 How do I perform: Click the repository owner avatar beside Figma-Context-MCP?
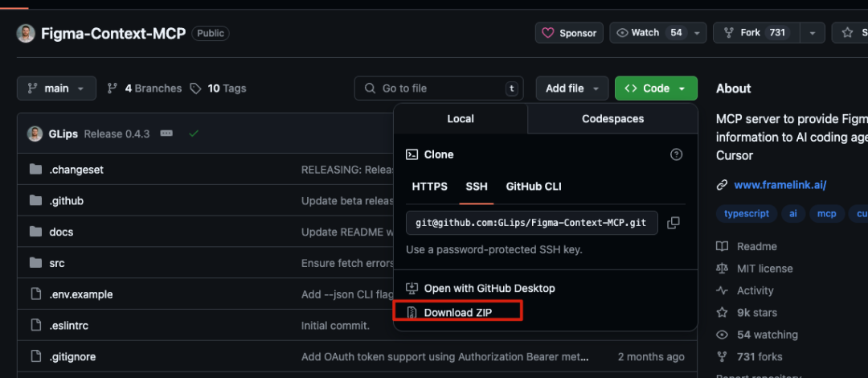(x=26, y=33)
